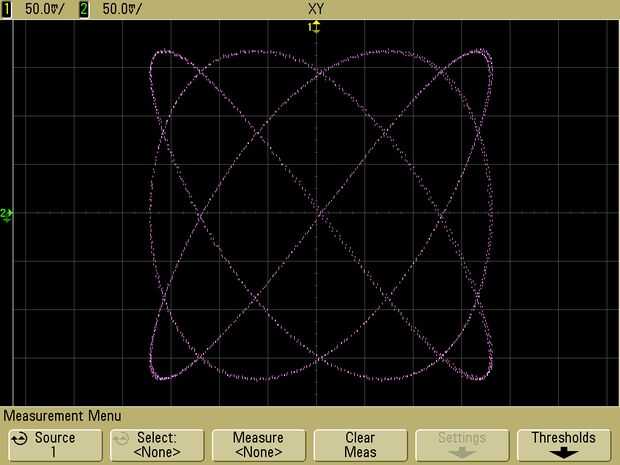Select the green channel 2 ground marker

coord(6,215)
